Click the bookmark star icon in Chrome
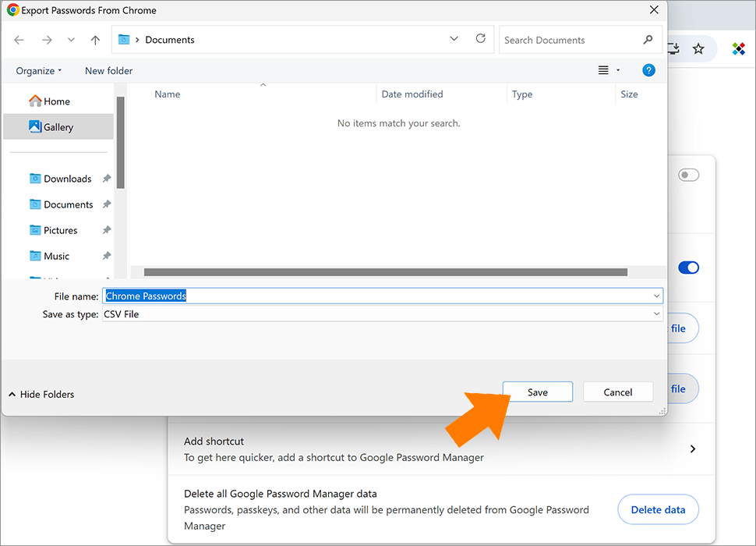 698,49
